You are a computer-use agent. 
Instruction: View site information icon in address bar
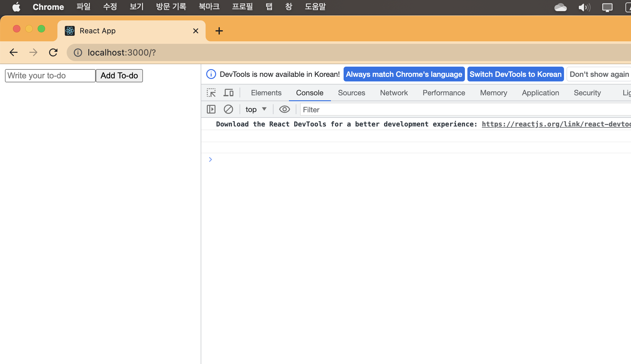click(78, 52)
